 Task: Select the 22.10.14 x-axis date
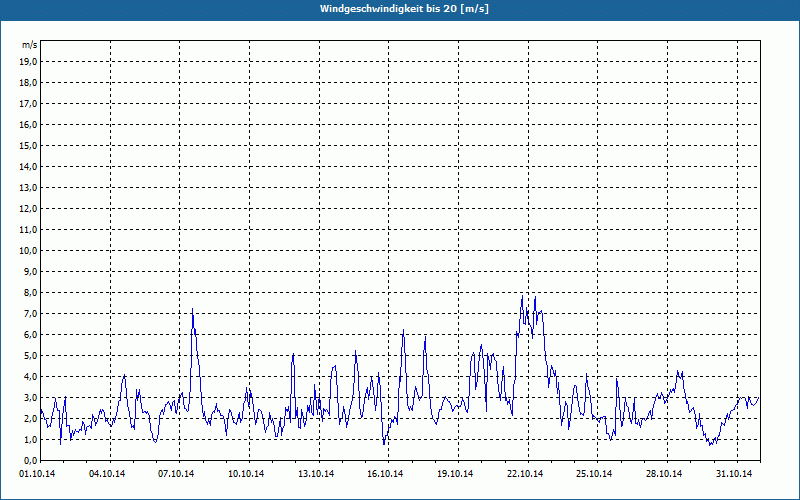tap(525, 474)
